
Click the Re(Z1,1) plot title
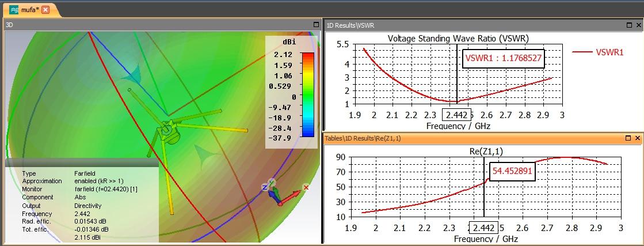click(486, 152)
